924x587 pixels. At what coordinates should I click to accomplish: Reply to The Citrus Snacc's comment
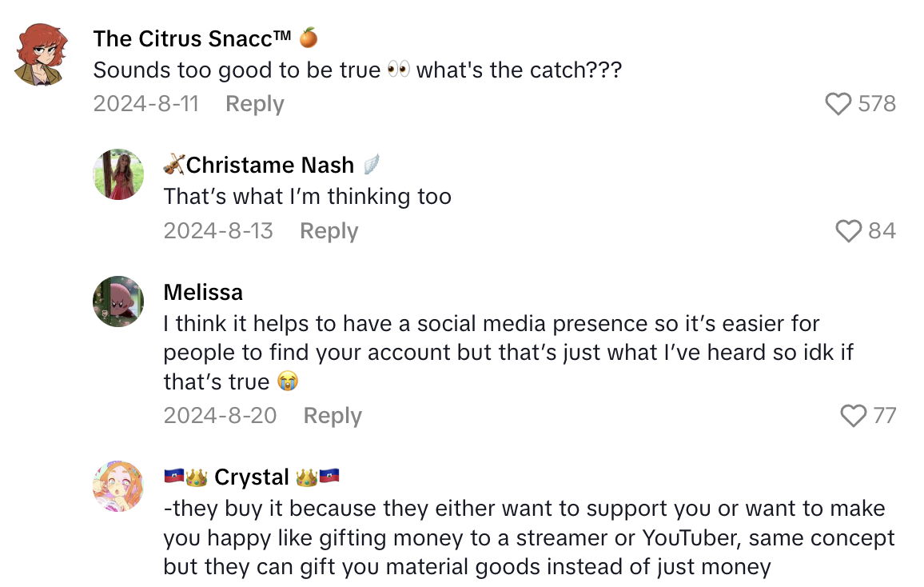pyautogui.click(x=254, y=104)
